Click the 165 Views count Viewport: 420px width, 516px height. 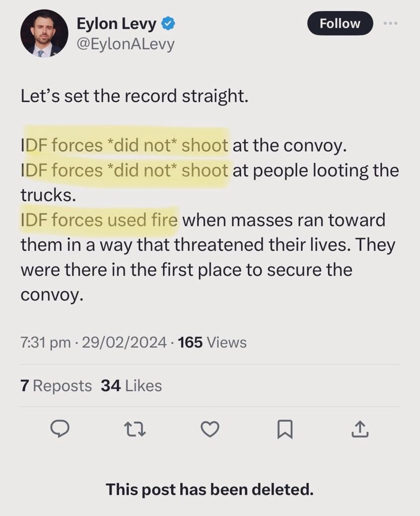(x=212, y=343)
